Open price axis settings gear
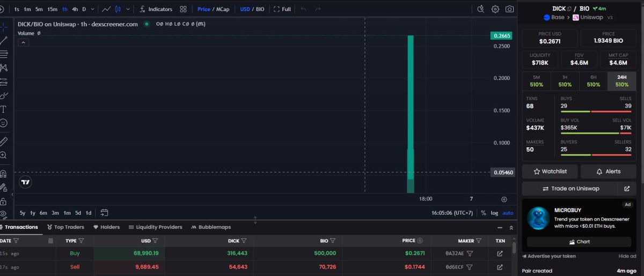The height and width of the screenshot is (276, 644). (504, 199)
